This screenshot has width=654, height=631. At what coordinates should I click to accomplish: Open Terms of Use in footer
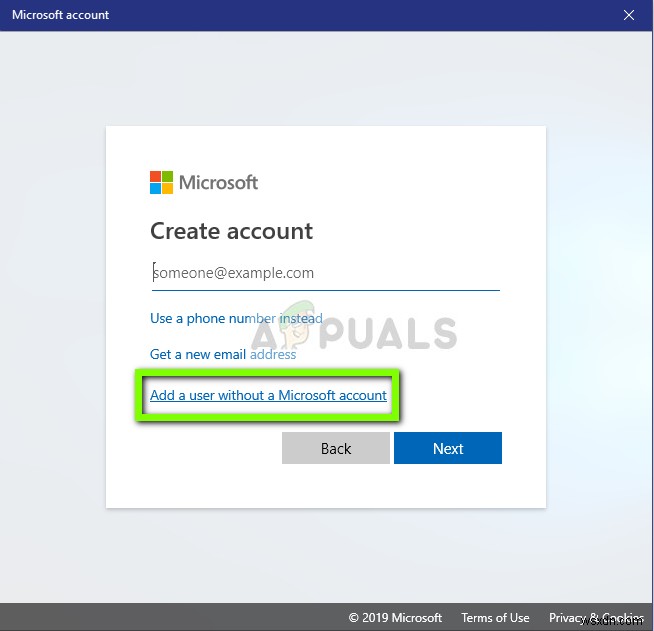pos(495,618)
